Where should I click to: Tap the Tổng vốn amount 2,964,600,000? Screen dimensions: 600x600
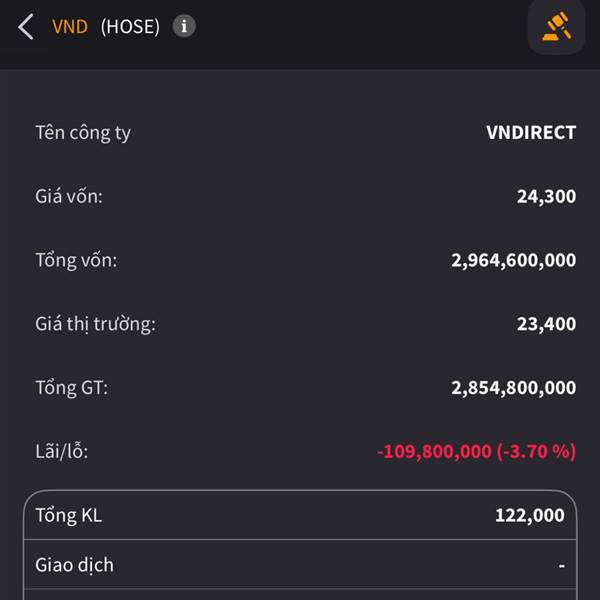click(x=514, y=261)
